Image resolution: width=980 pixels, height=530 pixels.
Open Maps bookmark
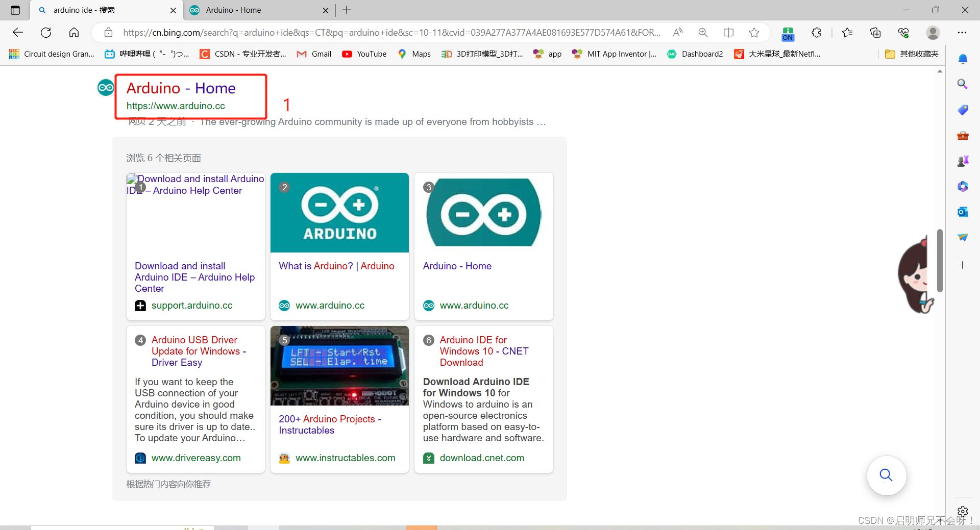pyautogui.click(x=414, y=54)
